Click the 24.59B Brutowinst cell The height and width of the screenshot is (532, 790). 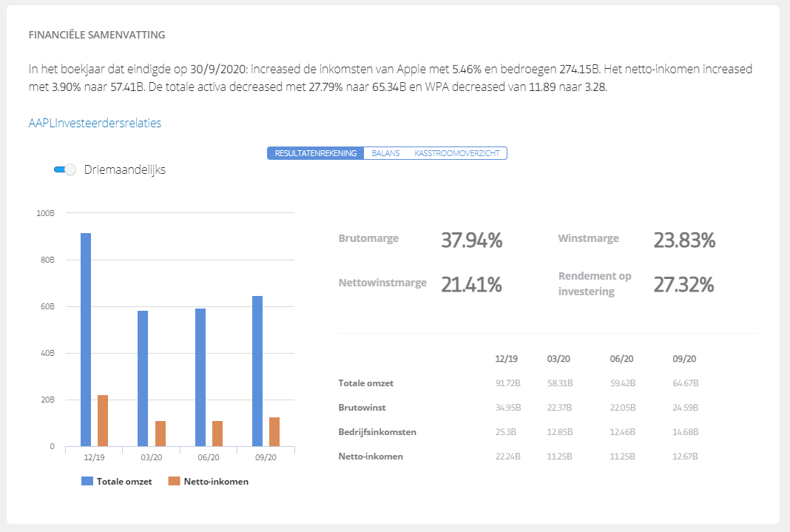[685, 408]
